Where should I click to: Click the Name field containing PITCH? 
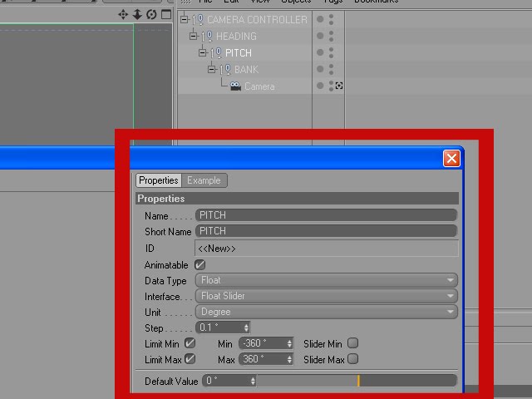326,215
